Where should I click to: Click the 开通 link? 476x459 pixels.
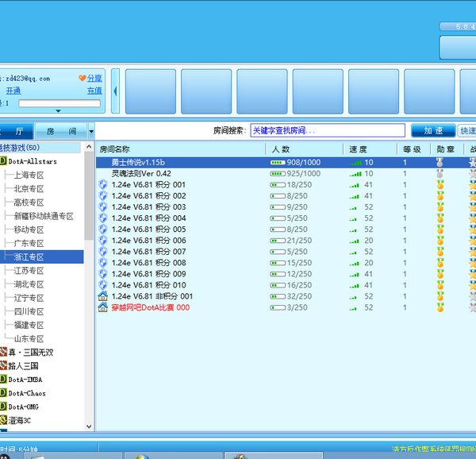click(x=13, y=91)
